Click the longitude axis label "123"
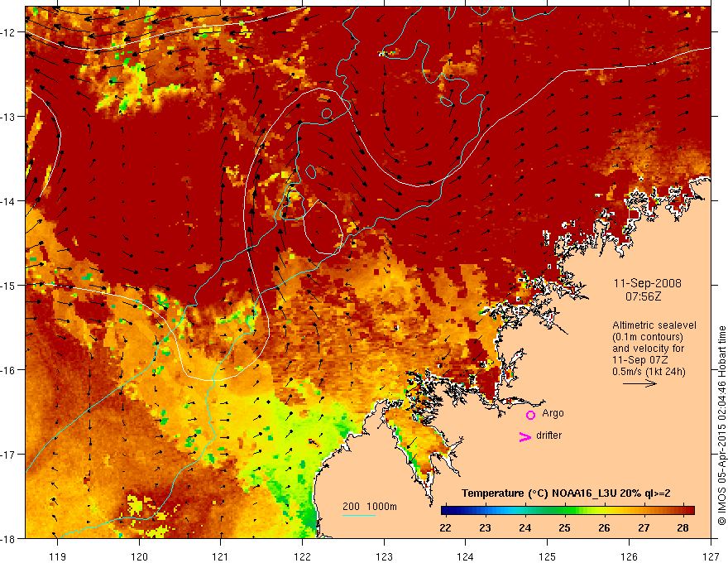The image size is (728, 563). pyautogui.click(x=384, y=556)
